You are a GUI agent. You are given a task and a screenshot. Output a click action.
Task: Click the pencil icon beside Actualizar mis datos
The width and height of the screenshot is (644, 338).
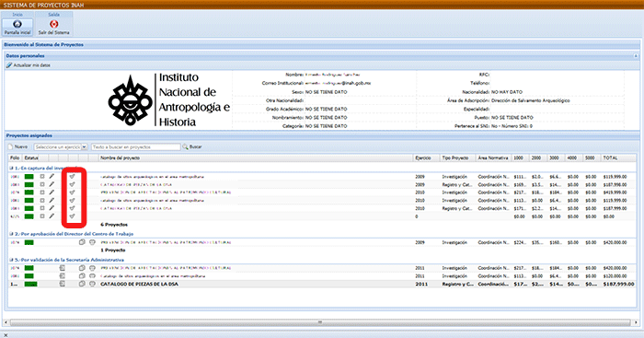pyautogui.click(x=9, y=65)
